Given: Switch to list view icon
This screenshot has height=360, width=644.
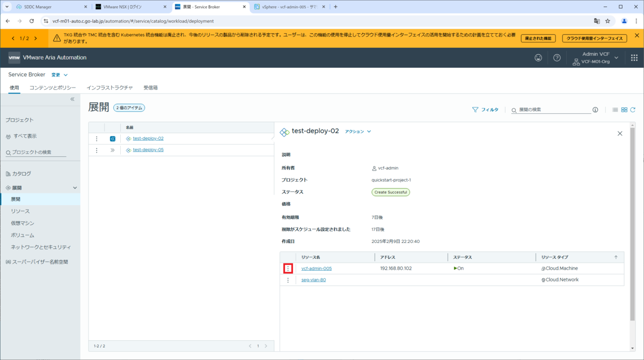Looking at the screenshot, I should (615, 110).
